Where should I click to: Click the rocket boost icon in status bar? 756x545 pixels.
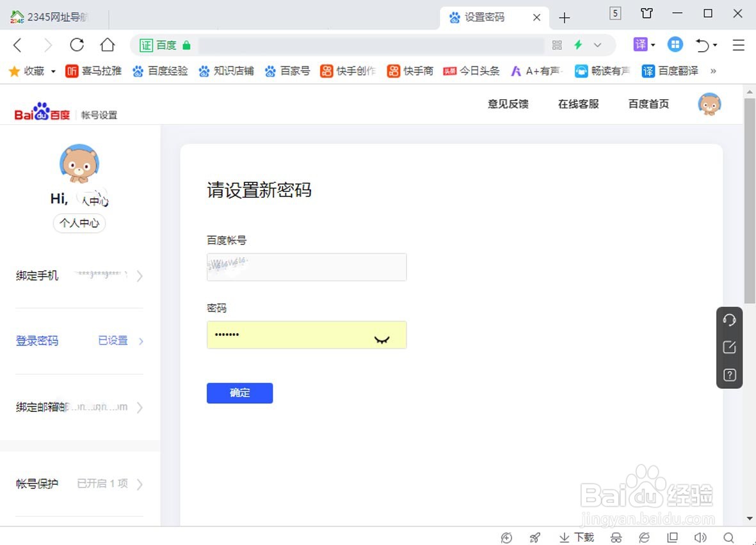coord(535,537)
